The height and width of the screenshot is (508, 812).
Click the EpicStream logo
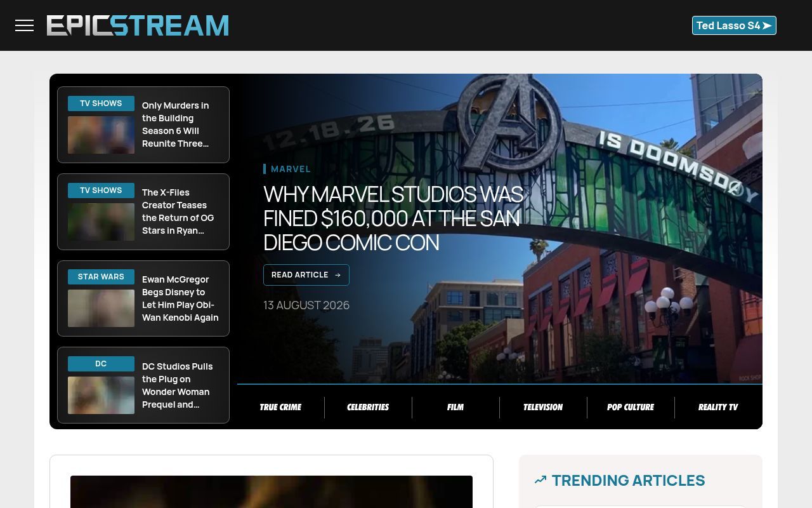138,25
